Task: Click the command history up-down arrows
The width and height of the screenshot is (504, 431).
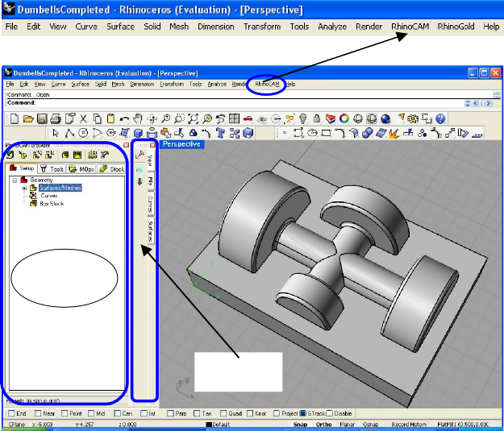Action: click(468, 103)
